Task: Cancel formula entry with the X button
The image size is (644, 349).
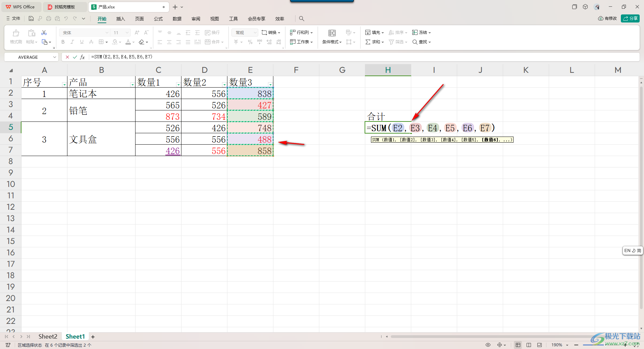Action: click(67, 57)
